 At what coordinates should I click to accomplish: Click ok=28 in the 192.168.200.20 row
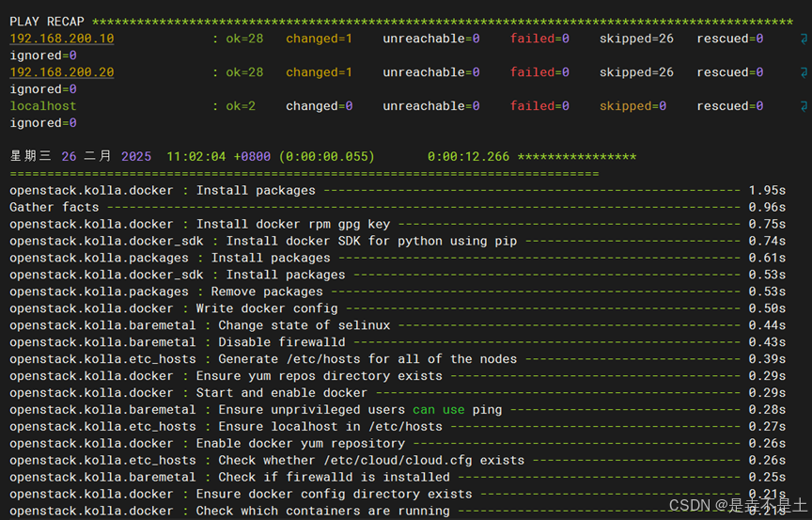pos(244,72)
